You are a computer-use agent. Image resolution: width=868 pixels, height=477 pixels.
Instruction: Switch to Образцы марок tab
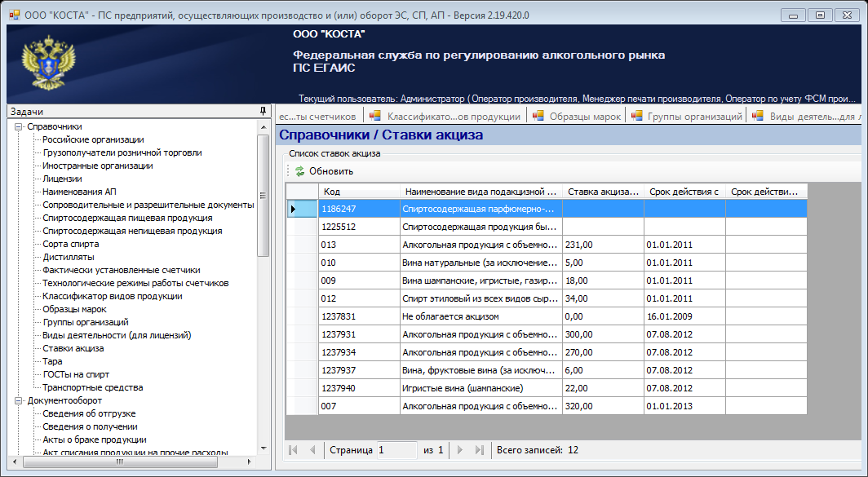[x=577, y=116]
